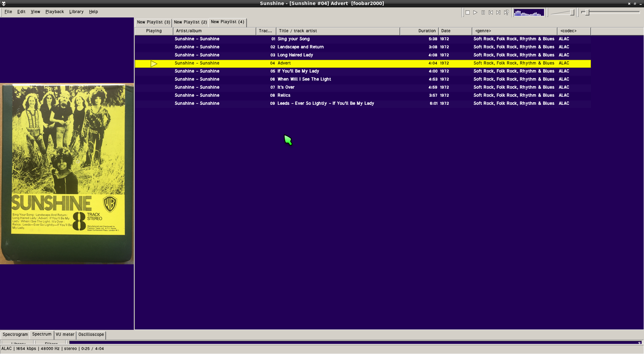The height and width of the screenshot is (354, 644).
Task: Sort by the Track number column header
Action: point(266,31)
